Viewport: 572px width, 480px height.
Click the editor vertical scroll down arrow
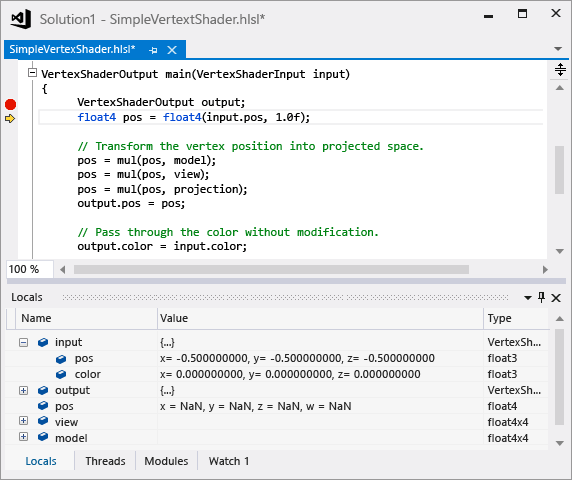[560, 251]
